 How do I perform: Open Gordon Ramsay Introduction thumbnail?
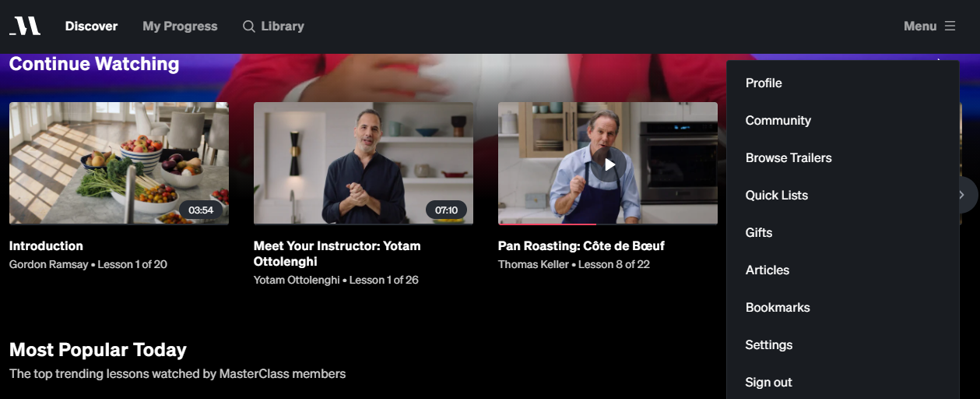coord(119,164)
